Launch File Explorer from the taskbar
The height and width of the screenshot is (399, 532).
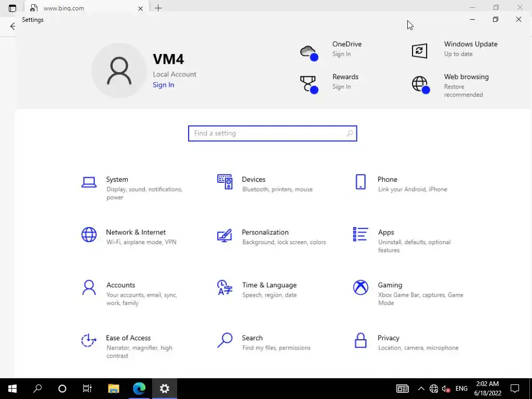pyautogui.click(x=114, y=389)
